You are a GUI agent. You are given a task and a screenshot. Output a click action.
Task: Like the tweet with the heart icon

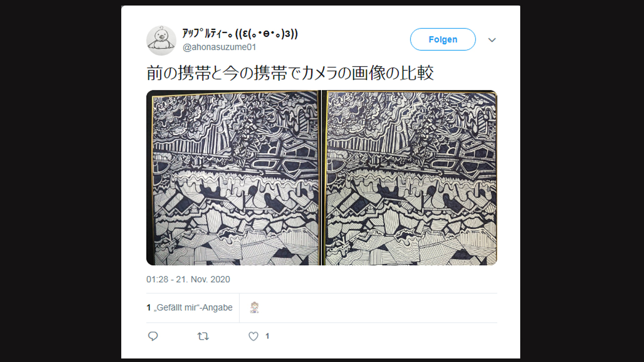tap(254, 336)
